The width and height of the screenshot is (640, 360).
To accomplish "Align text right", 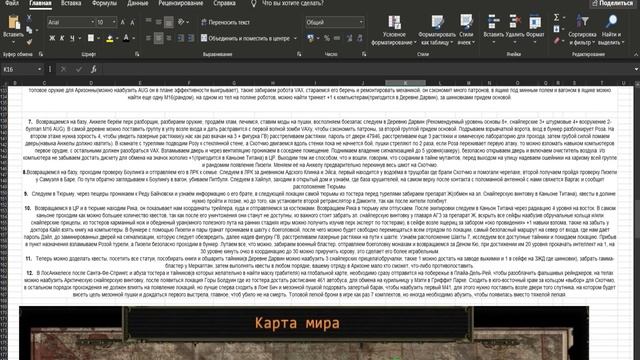I will click(x=169, y=38).
